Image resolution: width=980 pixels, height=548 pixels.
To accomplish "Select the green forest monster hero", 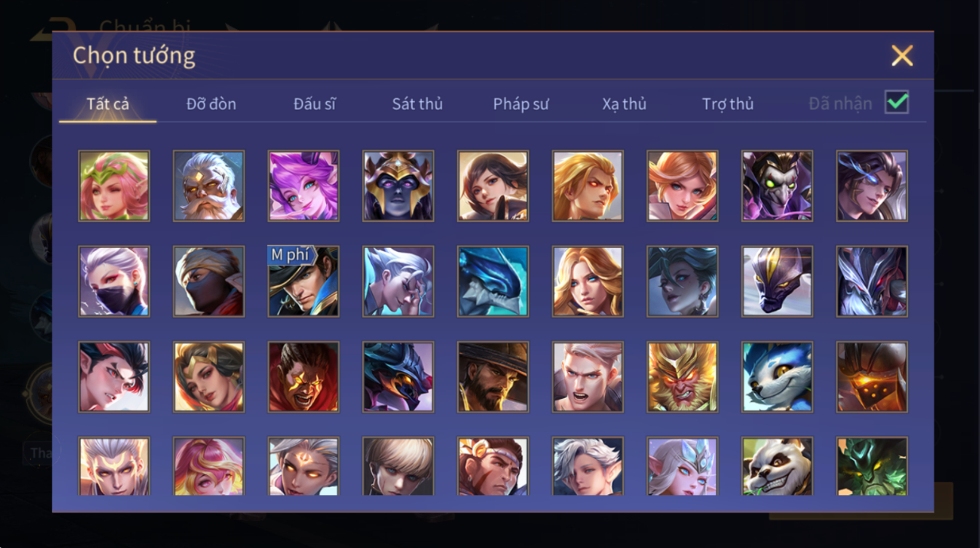I will [872, 466].
